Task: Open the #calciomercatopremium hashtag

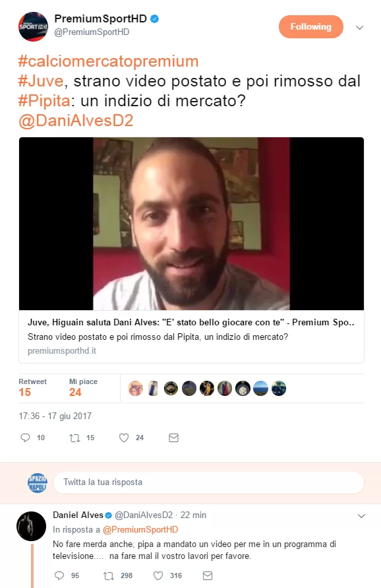Action: (x=108, y=61)
